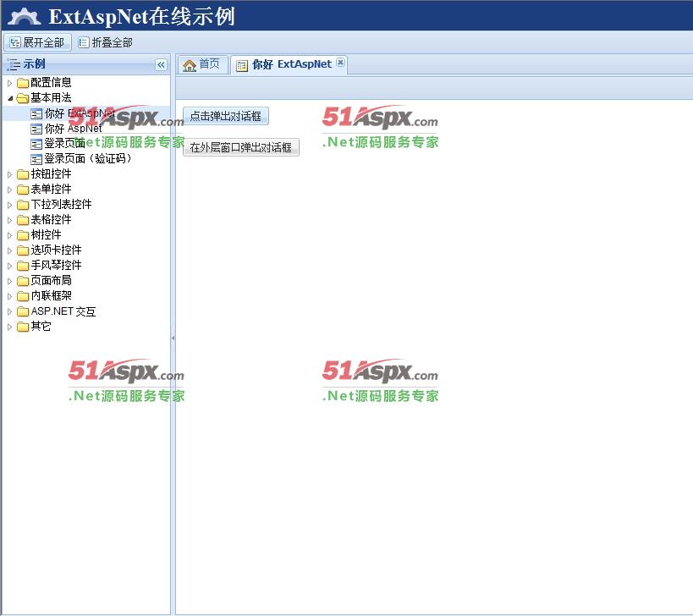Collapse the 示例 side panel with the double-arrow
Screen dimensions: 693x616
[x=161, y=65]
